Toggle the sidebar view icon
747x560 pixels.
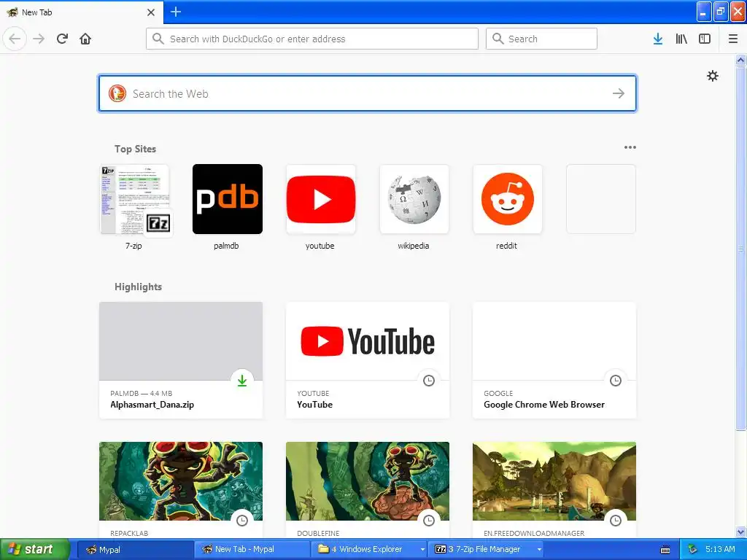[x=705, y=39]
